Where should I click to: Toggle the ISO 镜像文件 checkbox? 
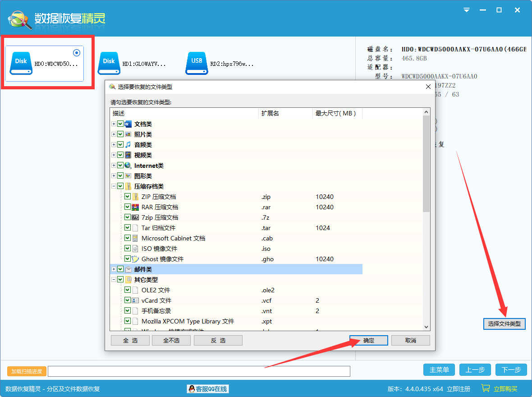(128, 249)
